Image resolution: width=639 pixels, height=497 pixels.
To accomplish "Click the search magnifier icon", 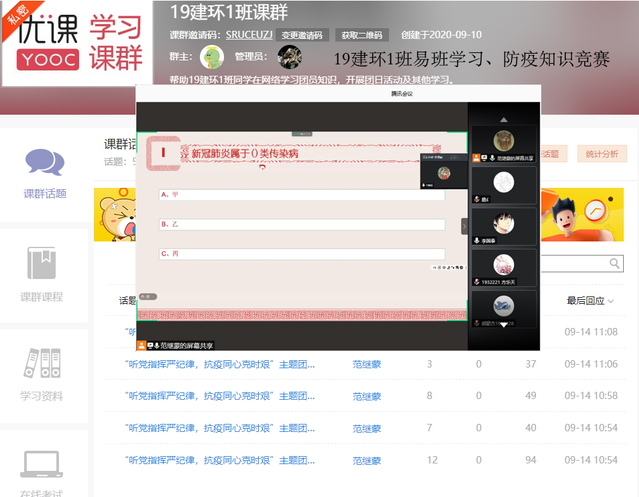I will click(x=615, y=263).
